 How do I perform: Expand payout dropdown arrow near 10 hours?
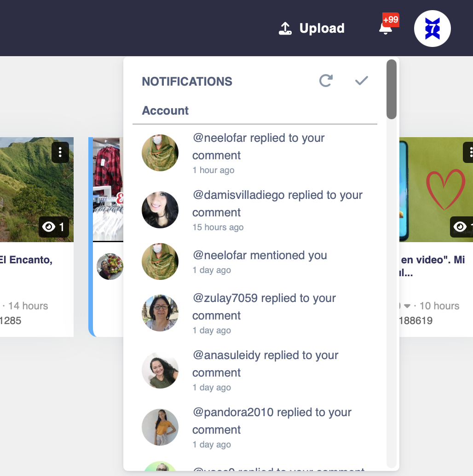pos(407,306)
